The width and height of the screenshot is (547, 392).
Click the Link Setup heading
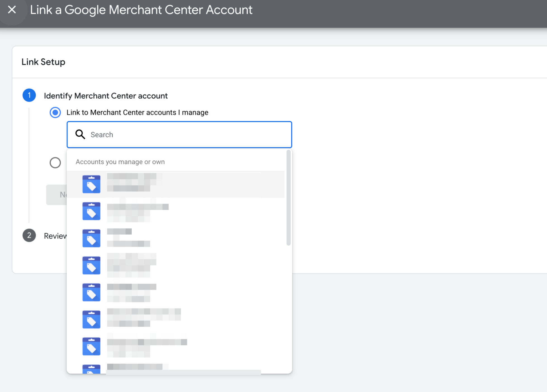43,62
